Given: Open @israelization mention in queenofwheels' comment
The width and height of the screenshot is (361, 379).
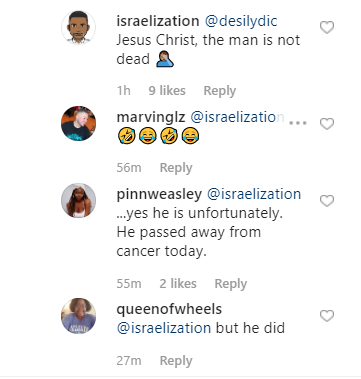Looking at the screenshot, I should [x=164, y=328].
